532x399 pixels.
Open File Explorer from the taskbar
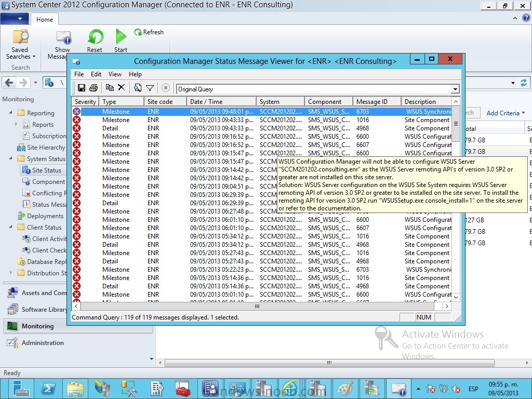pos(75,389)
